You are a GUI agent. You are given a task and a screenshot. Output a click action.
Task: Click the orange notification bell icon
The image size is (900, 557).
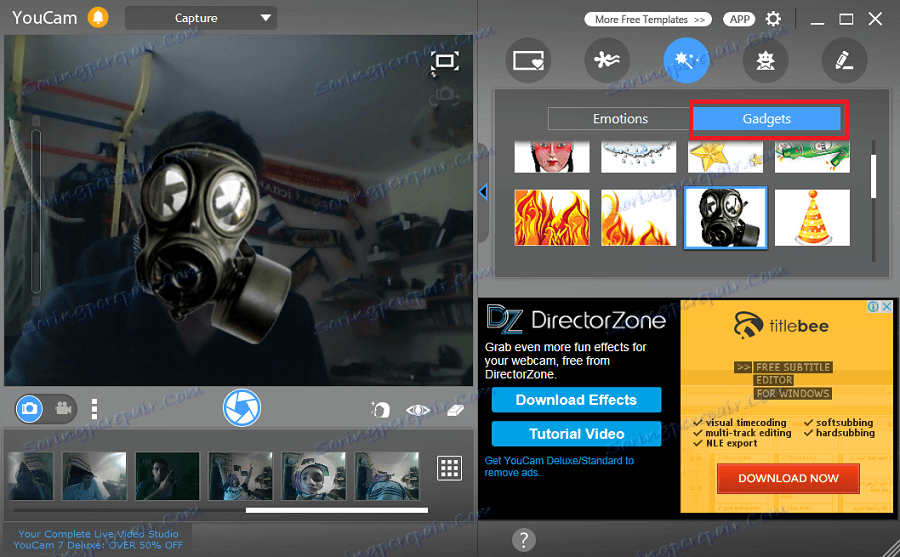point(98,17)
